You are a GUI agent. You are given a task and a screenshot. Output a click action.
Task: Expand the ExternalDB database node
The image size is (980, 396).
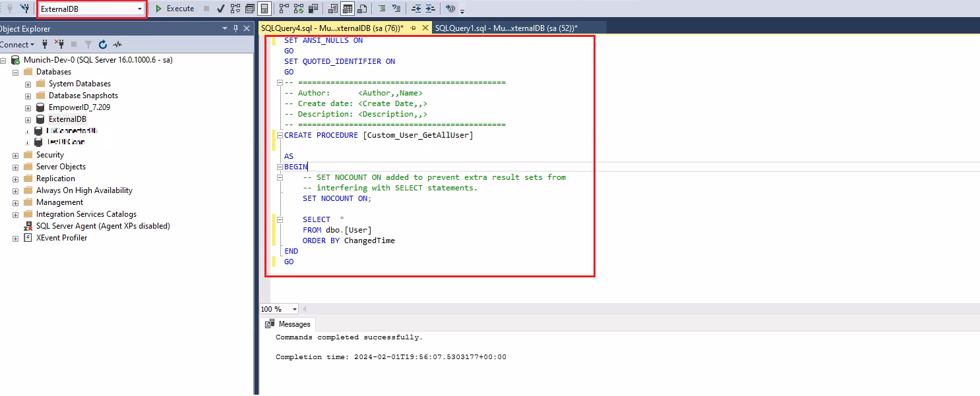(x=28, y=119)
